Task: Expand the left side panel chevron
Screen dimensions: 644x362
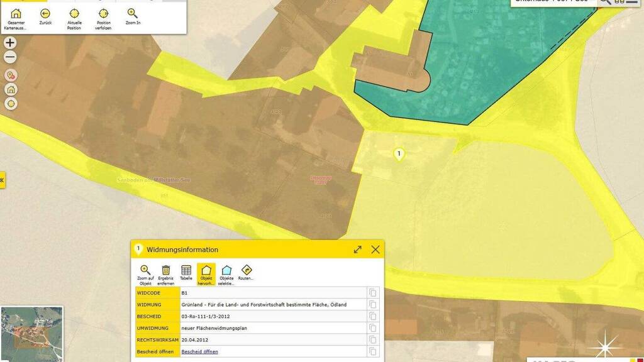Action: [3, 179]
